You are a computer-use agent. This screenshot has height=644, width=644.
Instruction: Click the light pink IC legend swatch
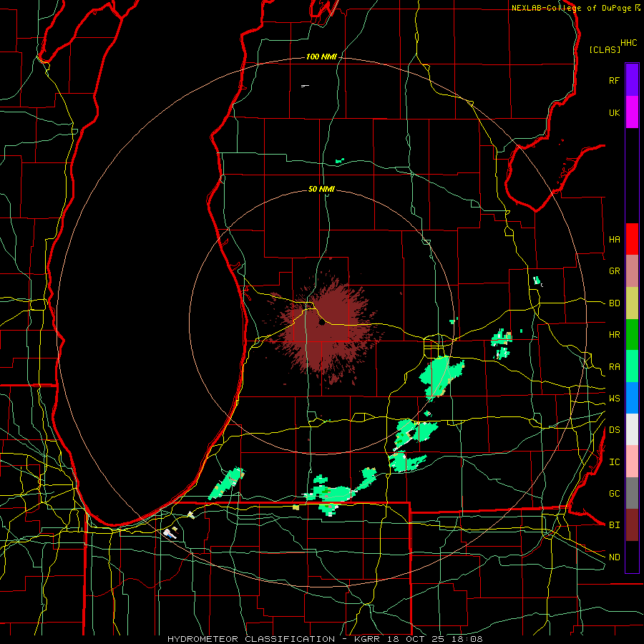tap(632, 462)
